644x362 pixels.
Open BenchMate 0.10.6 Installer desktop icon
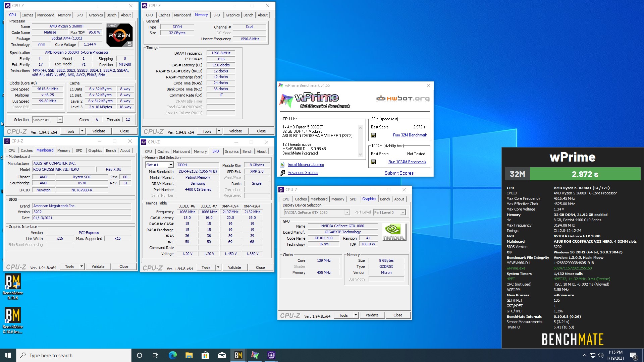click(x=13, y=320)
